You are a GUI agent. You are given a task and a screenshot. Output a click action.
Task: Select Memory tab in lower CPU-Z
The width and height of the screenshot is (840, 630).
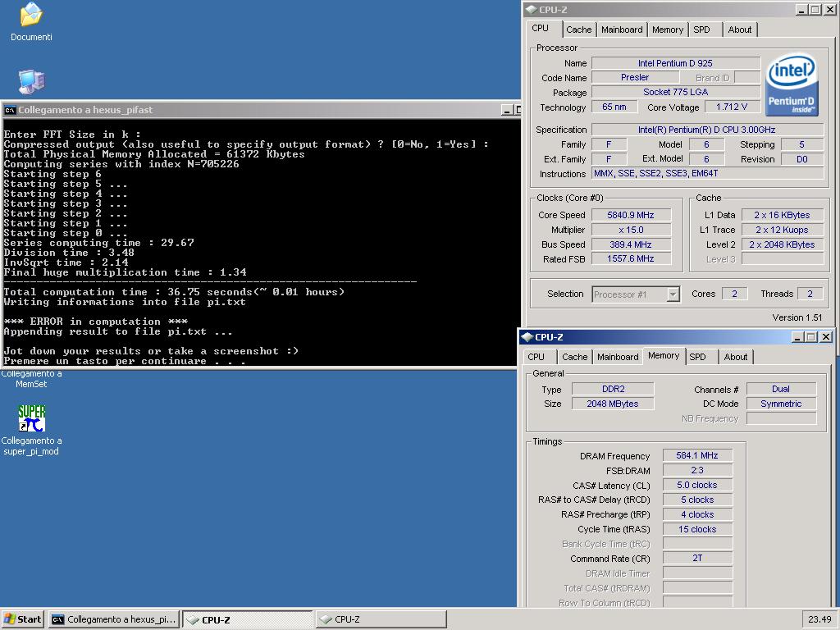(x=664, y=356)
